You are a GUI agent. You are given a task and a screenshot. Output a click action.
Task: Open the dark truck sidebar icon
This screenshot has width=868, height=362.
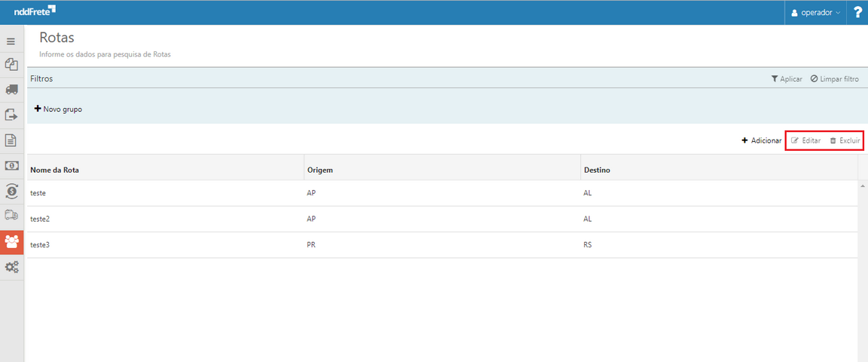click(x=11, y=90)
